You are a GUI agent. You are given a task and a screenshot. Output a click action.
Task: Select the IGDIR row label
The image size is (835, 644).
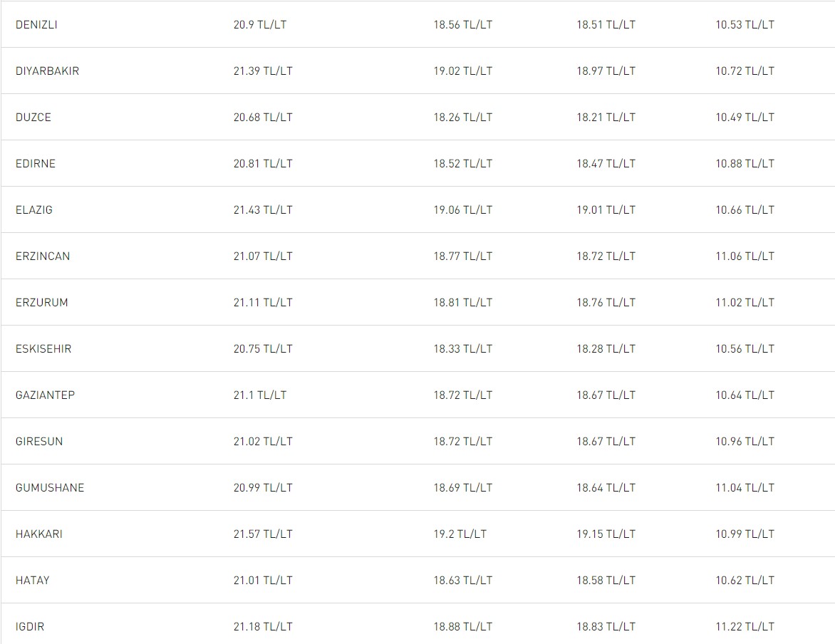click(30, 627)
